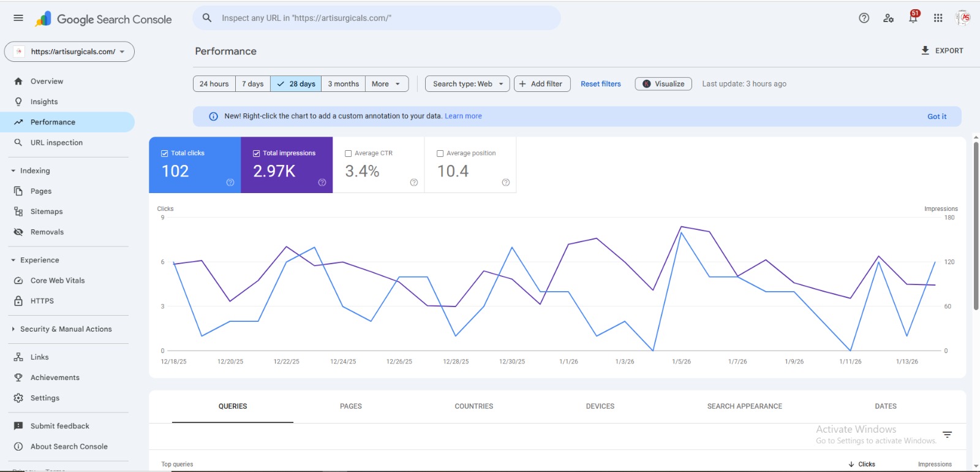Sort table by Clicks column
This screenshot has height=472, width=980.
pyautogui.click(x=862, y=464)
